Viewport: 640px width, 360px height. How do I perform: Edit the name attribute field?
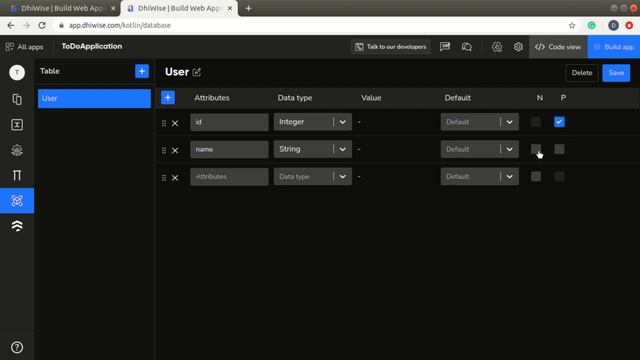pyautogui.click(x=229, y=149)
